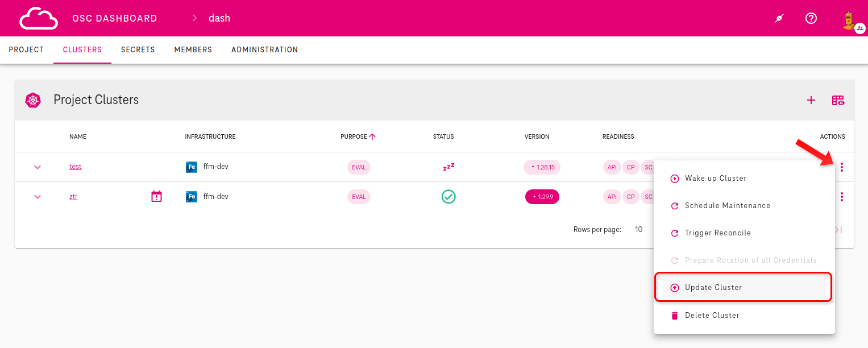Open actions three-dot menu for ztr

point(841,197)
